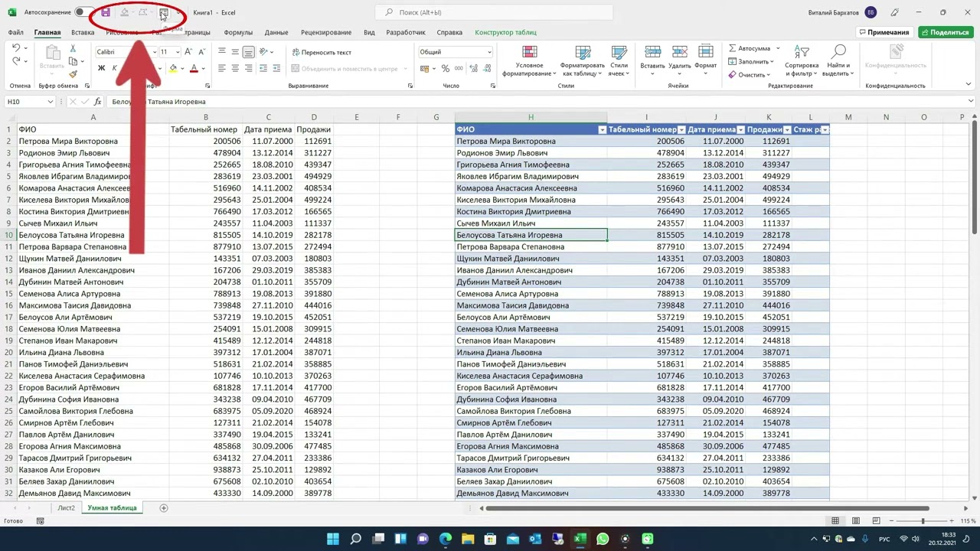Open the fill color bucket swatch
This screenshot has height=551, width=980.
172,68
